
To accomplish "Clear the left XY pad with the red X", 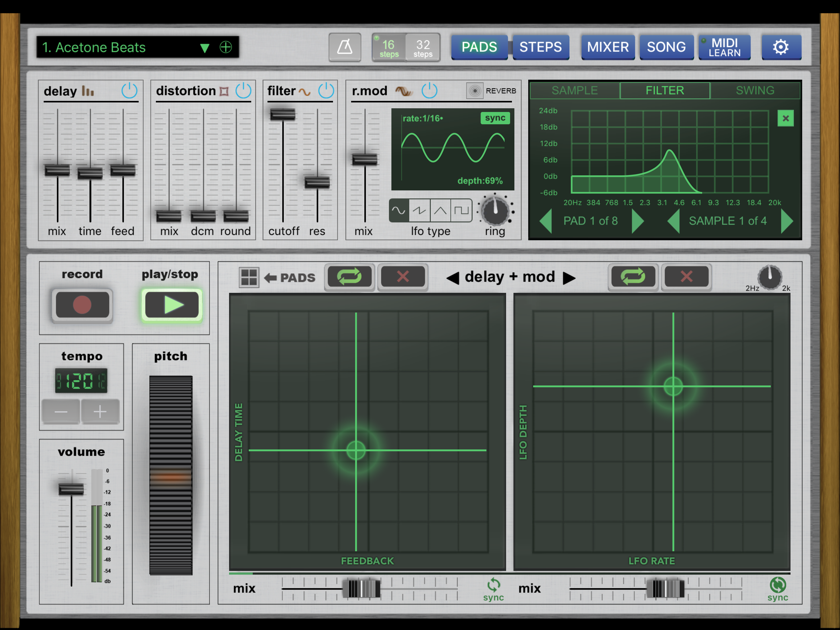I will tap(402, 276).
